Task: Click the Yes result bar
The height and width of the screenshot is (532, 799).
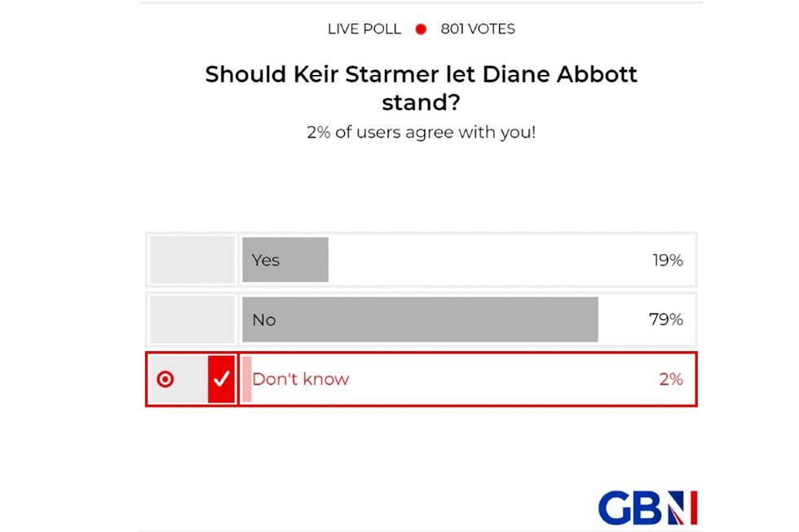Action: click(284, 260)
